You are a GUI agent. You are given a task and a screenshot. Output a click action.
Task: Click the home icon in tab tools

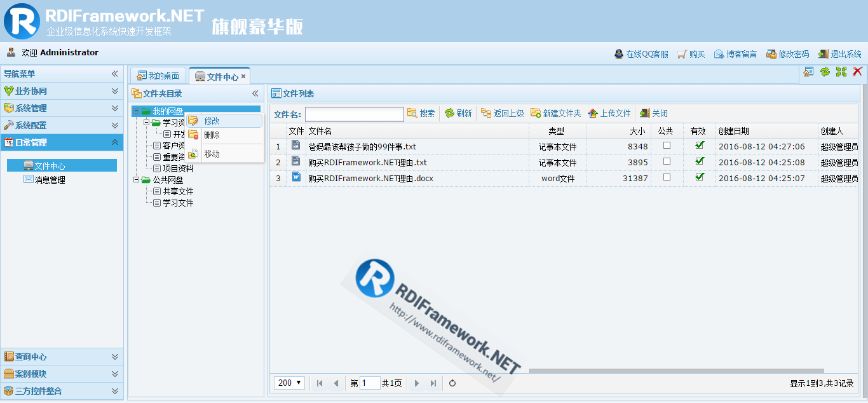tap(808, 72)
